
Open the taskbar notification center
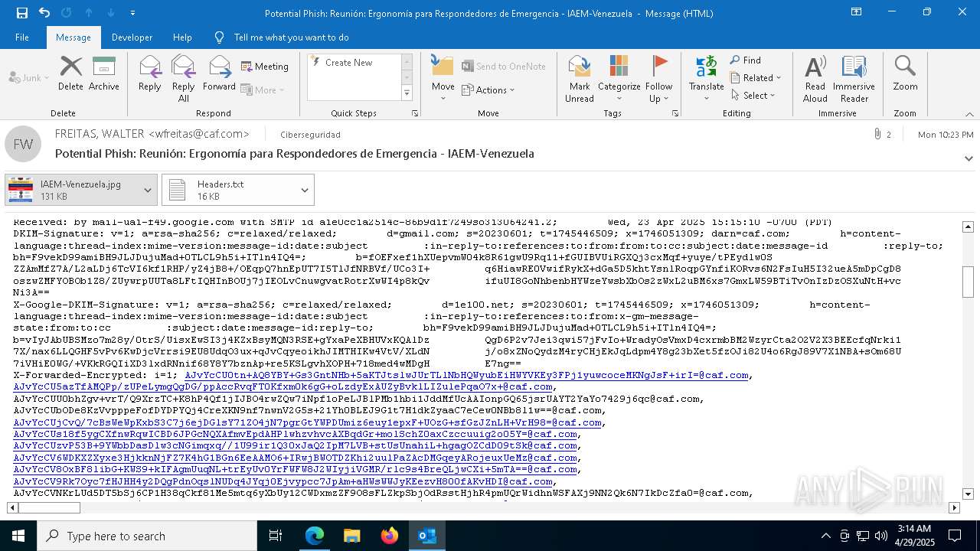[955, 536]
